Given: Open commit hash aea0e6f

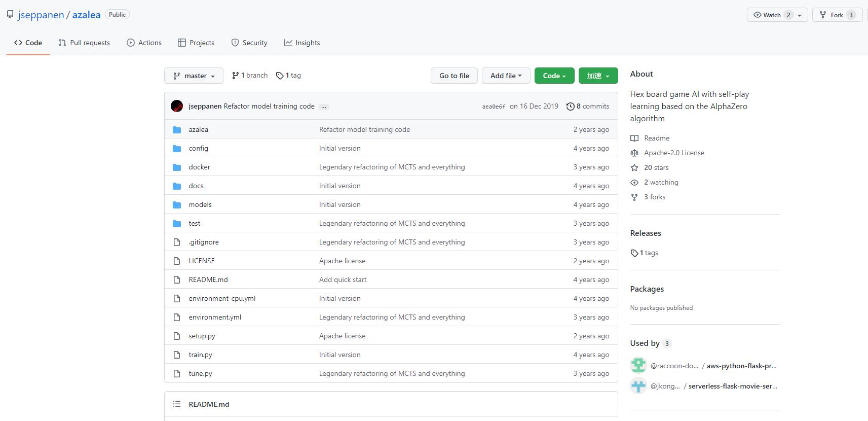Looking at the screenshot, I should [x=494, y=107].
